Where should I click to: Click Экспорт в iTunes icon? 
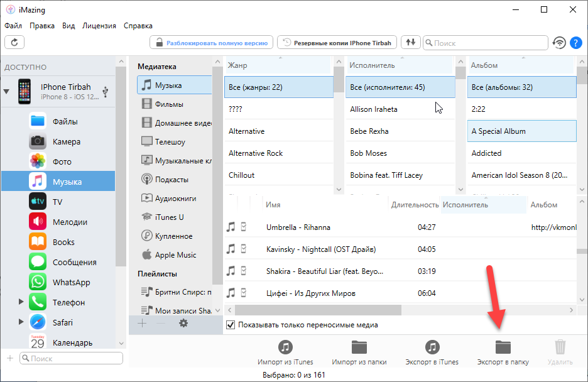pyautogui.click(x=432, y=347)
